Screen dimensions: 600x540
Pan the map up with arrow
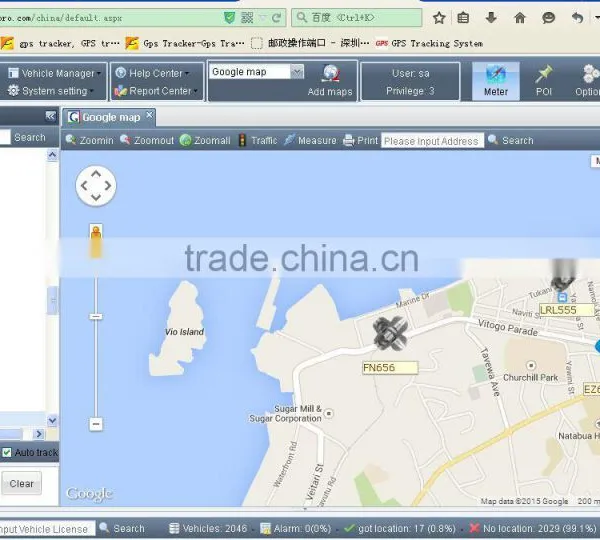pyautogui.click(x=96, y=174)
